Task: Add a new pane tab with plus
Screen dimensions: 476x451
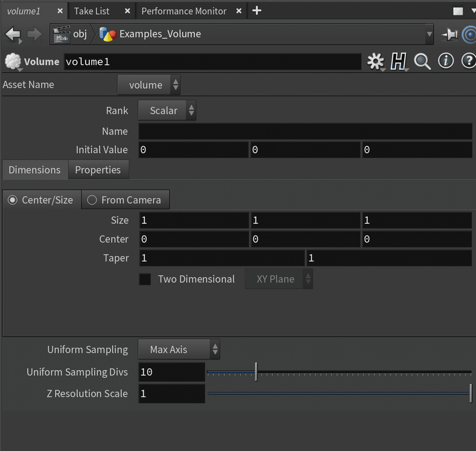Action: (x=257, y=11)
